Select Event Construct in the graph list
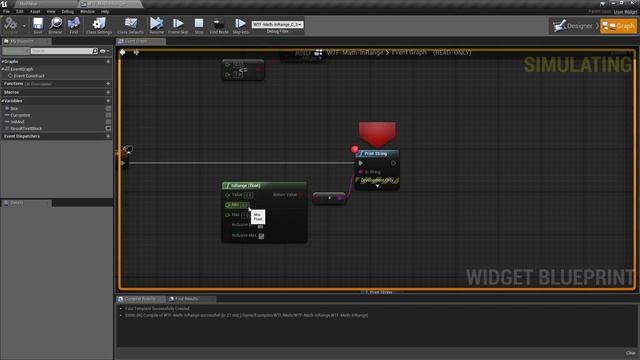Image resolution: width=640 pixels, height=360 pixels. coord(29,76)
